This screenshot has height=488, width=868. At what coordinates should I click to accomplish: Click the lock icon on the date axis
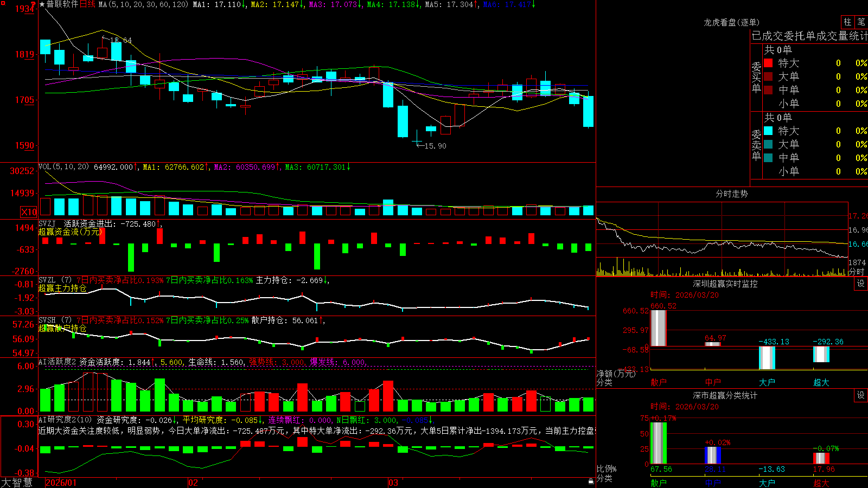(x=591, y=481)
